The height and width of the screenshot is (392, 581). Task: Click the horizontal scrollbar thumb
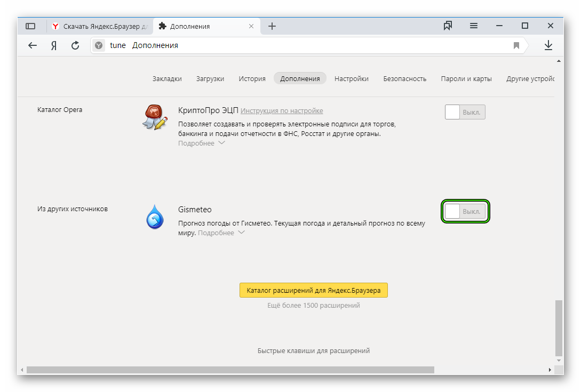[230, 370]
